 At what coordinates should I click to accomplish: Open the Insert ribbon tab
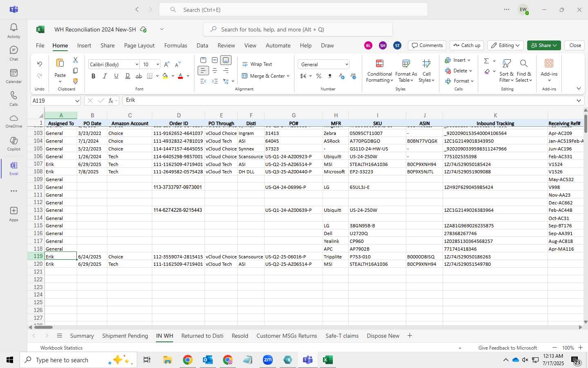point(84,45)
